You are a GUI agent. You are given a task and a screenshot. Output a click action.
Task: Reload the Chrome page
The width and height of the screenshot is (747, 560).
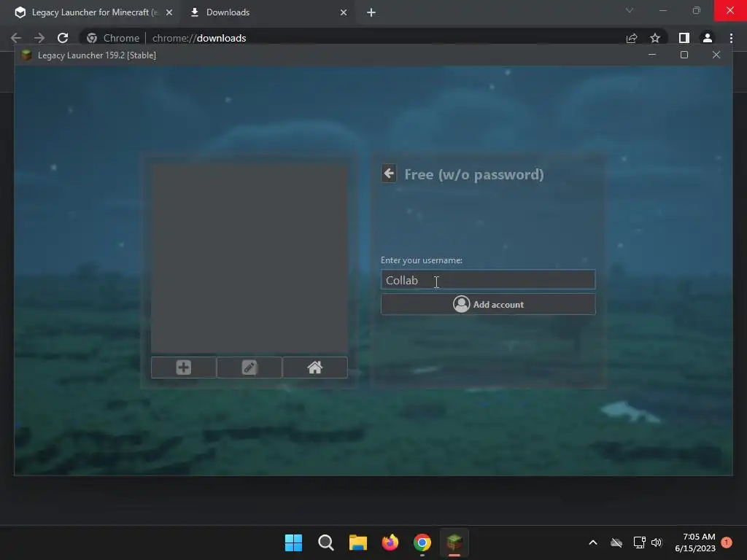63,38
